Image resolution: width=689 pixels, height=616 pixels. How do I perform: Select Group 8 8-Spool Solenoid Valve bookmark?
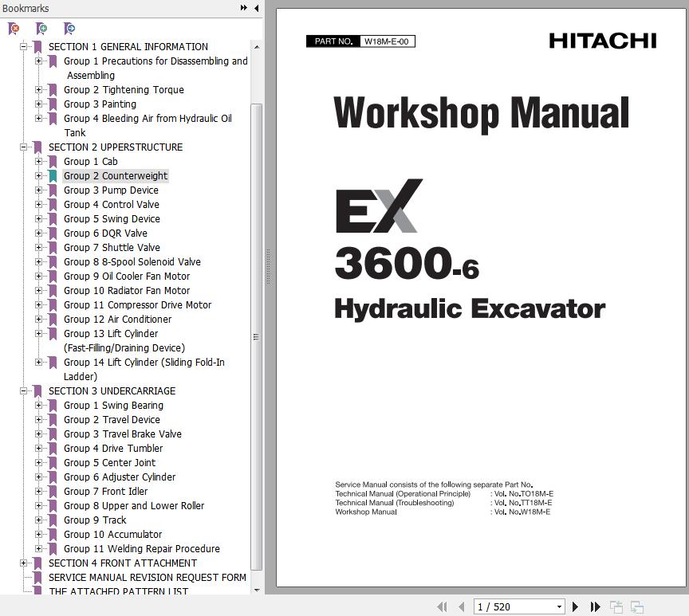point(132,262)
